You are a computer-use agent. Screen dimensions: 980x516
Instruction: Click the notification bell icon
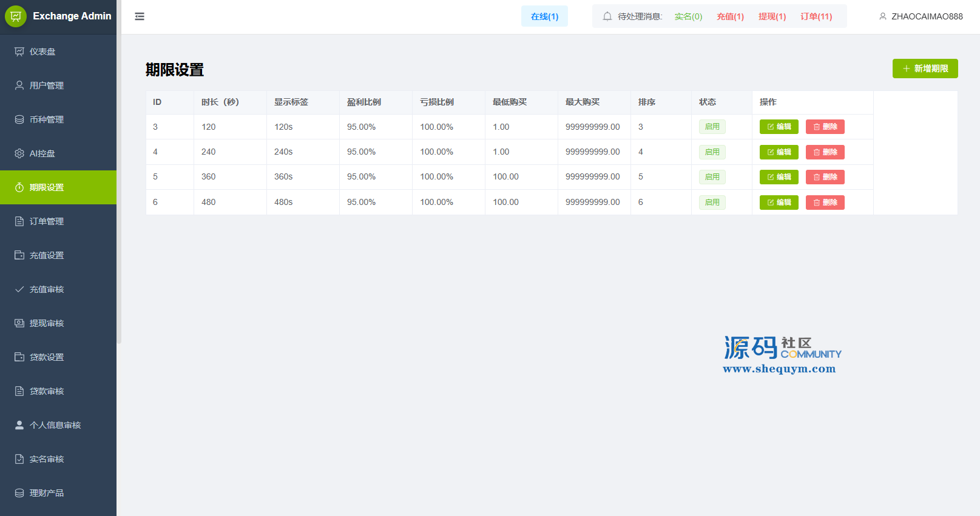click(x=607, y=16)
